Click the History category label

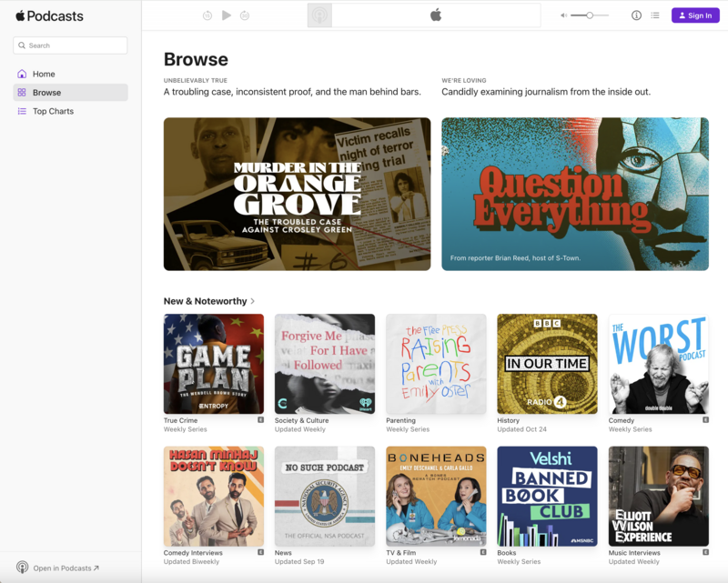(x=509, y=420)
